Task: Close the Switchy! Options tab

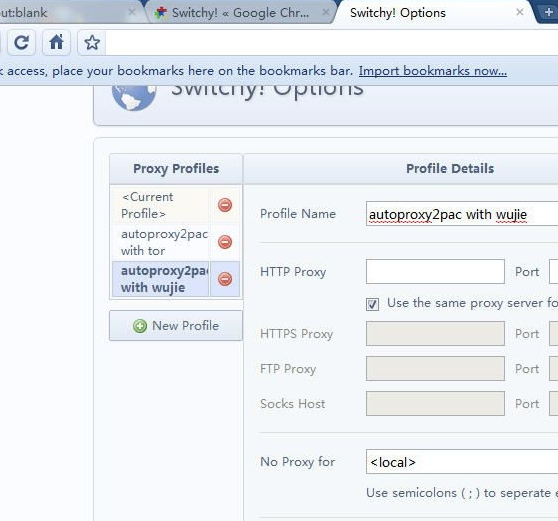Action: click(x=520, y=12)
